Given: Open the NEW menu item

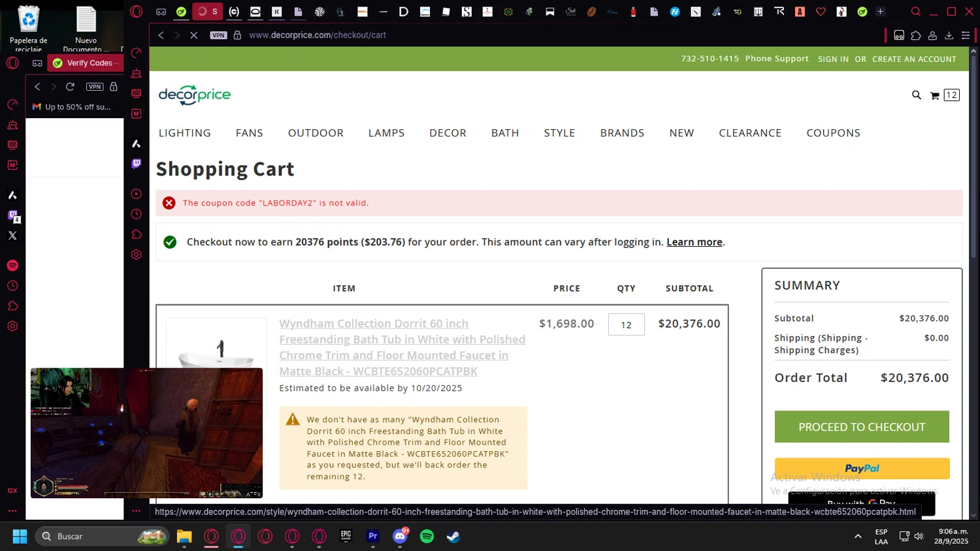Looking at the screenshot, I should (681, 133).
